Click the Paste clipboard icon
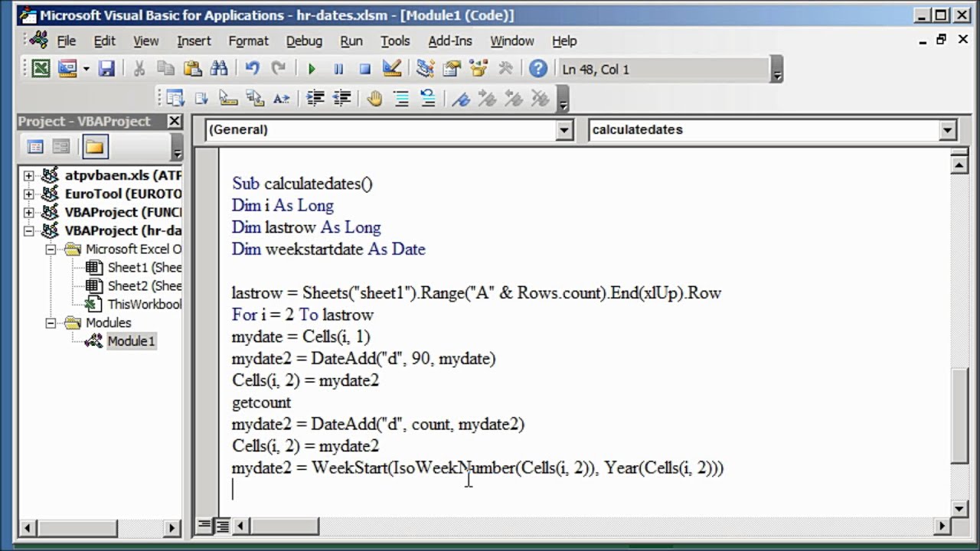980x551 pixels. coord(192,69)
